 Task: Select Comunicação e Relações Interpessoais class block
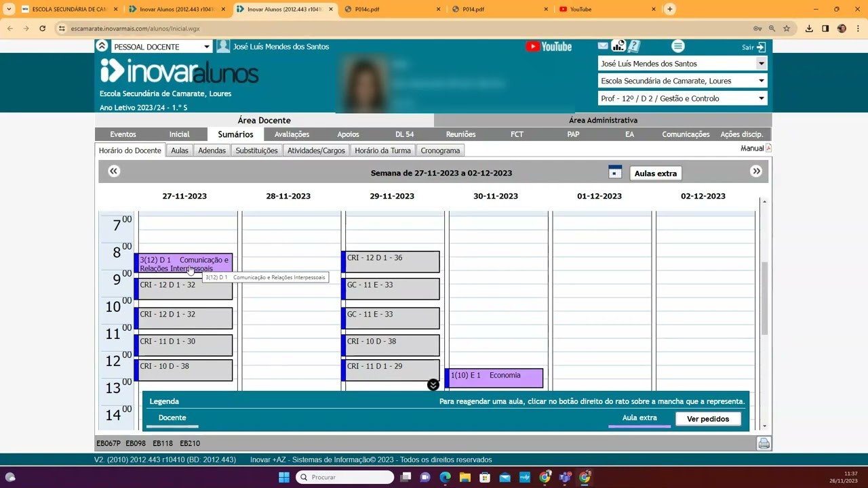point(184,264)
